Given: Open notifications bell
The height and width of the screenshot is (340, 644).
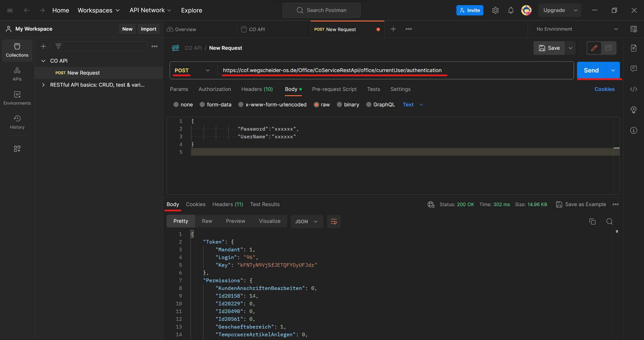Looking at the screenshot, I should pyautogui.click(x=511, y=10).
